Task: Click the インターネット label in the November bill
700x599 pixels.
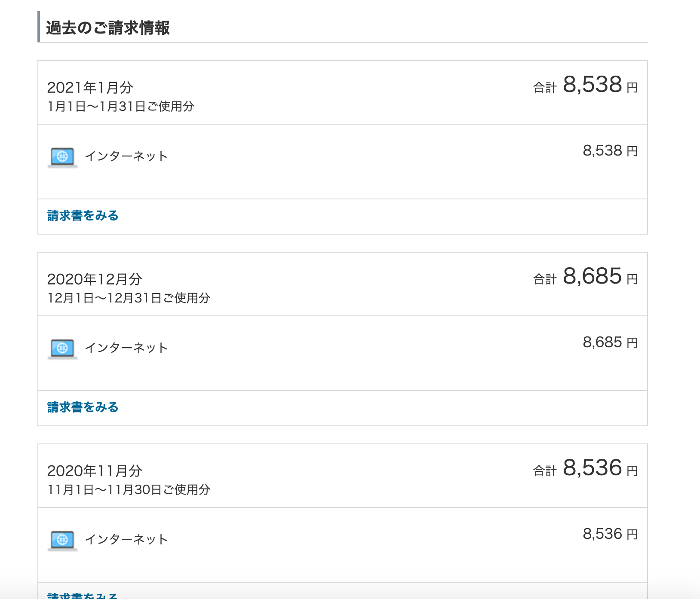Action: [126, 539]
